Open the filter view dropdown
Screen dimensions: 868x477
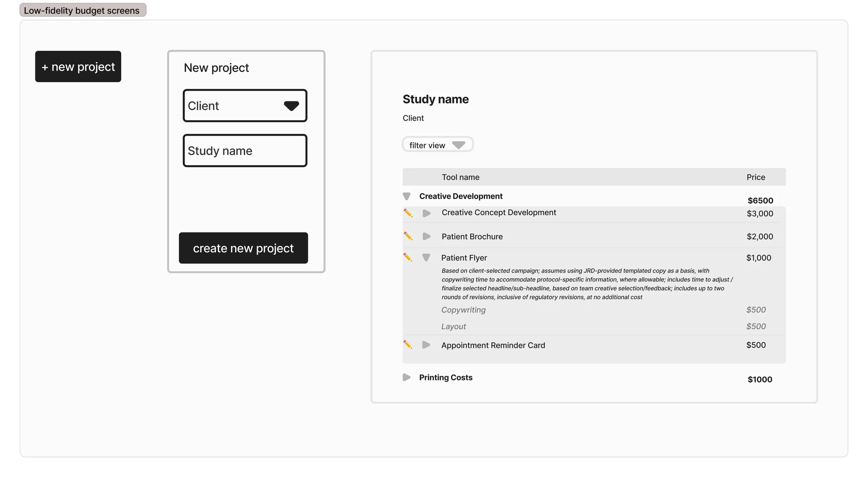pos(438,144)
